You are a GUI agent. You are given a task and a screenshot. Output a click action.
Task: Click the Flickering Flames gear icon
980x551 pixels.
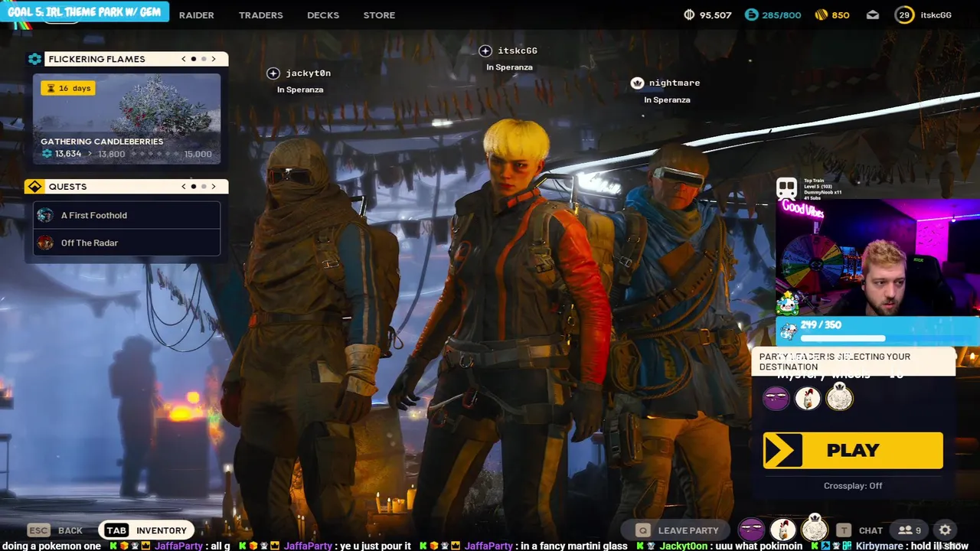point(34,59)
